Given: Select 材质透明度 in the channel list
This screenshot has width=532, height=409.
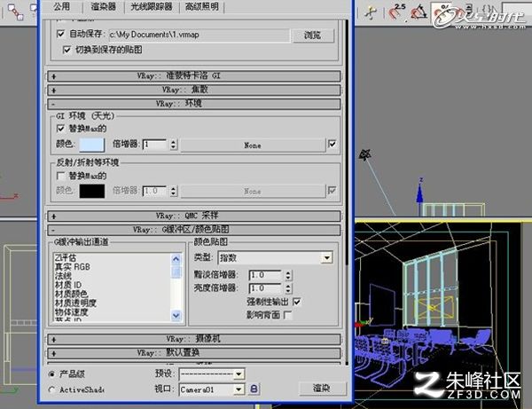Looking at the screenshot, I should pos(75,303).
